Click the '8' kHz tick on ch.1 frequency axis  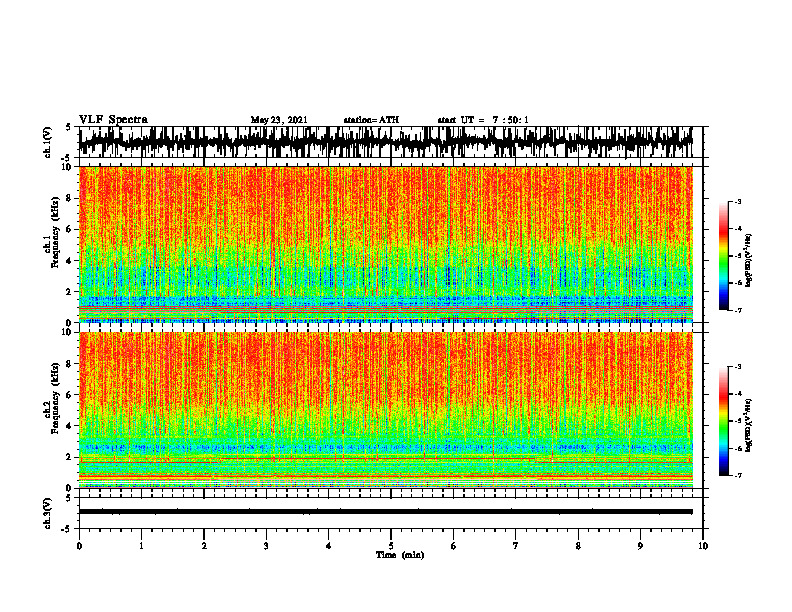69,198
